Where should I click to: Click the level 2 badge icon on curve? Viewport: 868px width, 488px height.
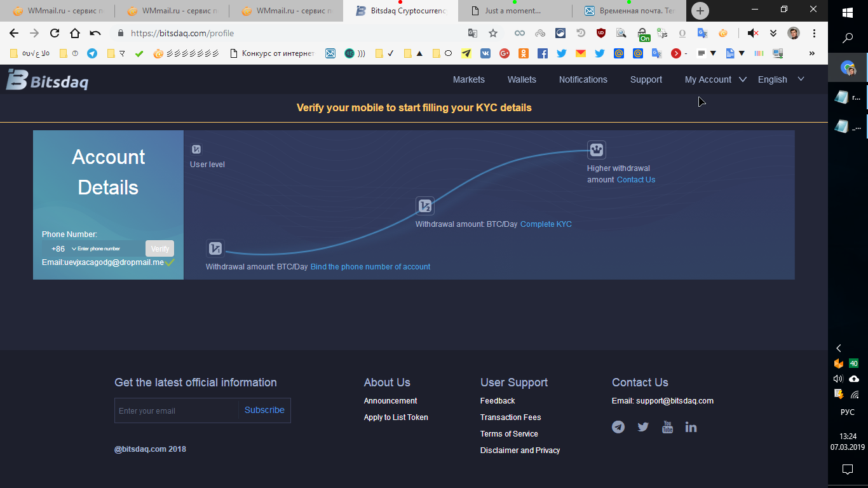[x=425, y=206]
